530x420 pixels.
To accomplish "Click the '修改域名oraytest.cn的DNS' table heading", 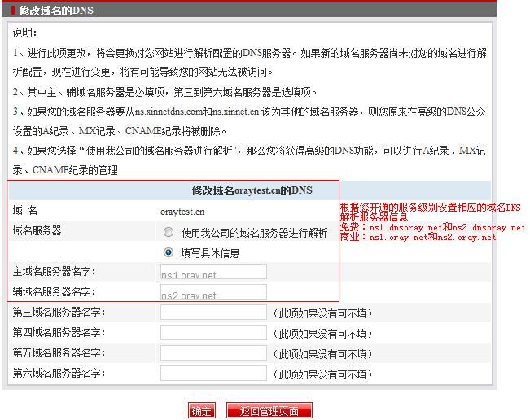I will pyautogui.click(x=252, y=190).
